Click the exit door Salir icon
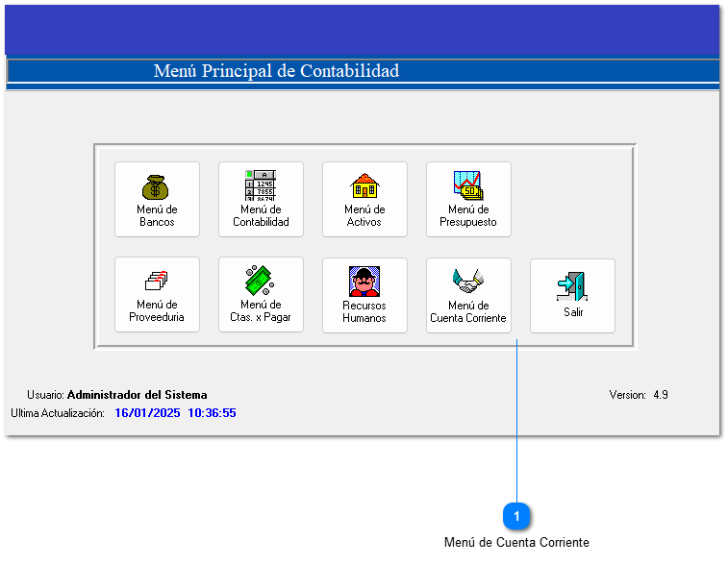The width and height of the screenshot is (728, 565). [572, 285]
